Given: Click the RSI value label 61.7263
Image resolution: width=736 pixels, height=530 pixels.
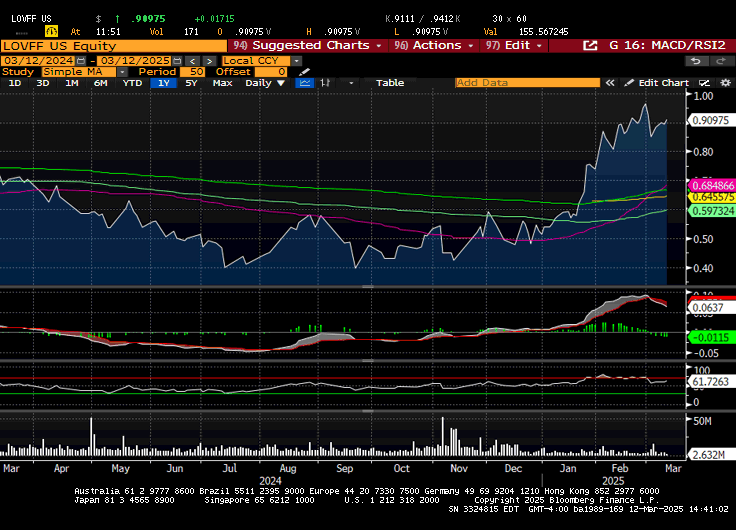Looking at the screenshot, I should pyautogui.click(x=711, y=382).
